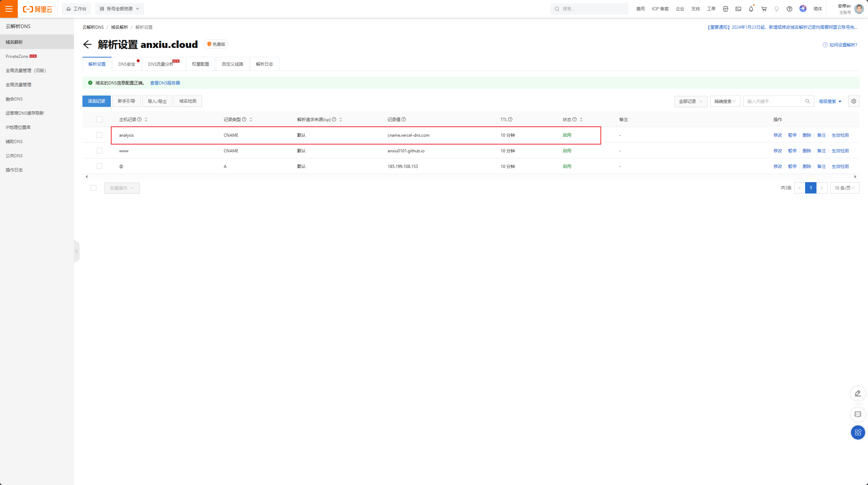Check the analysis record checkbox

(x=99, y=135)
